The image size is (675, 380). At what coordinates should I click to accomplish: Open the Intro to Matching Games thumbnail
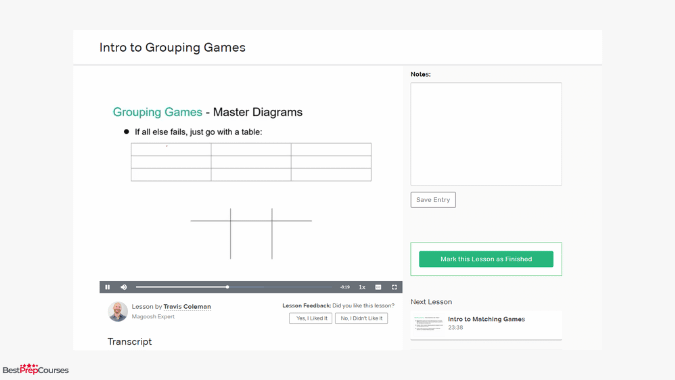click(428, 324)
